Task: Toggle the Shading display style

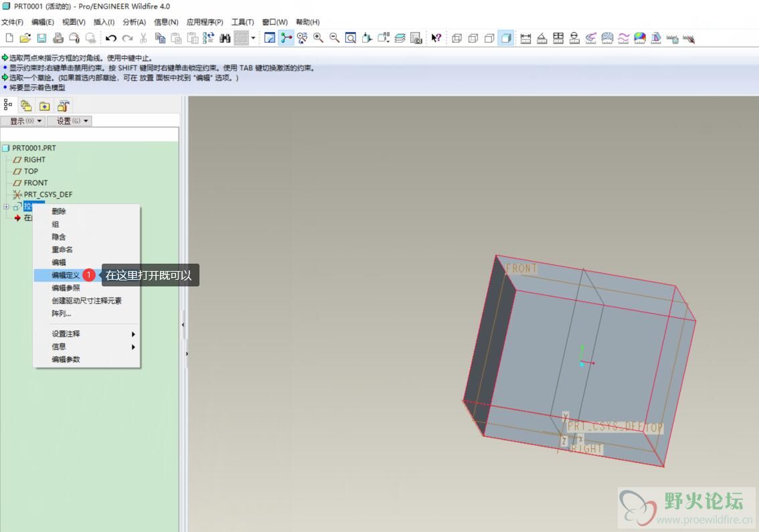Action: coord(506,37)
